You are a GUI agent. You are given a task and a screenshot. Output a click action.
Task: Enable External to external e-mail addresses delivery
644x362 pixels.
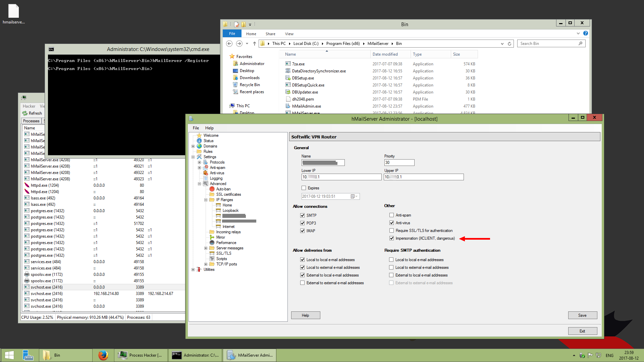coord(303,283)
